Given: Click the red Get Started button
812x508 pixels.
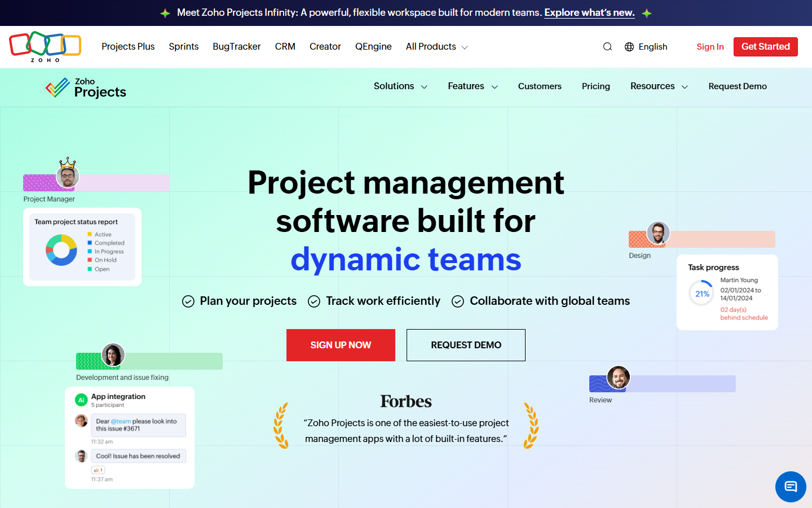Looking at the screenshot, I should tap(766, 47).
